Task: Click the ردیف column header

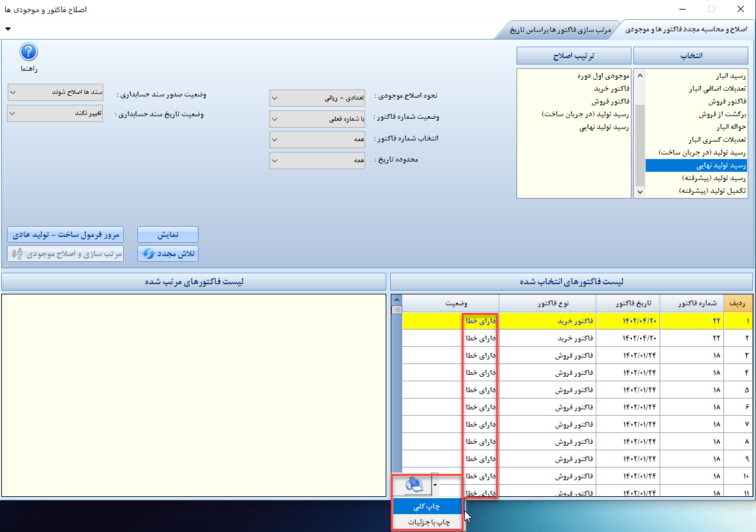Action: click(737, 303)
